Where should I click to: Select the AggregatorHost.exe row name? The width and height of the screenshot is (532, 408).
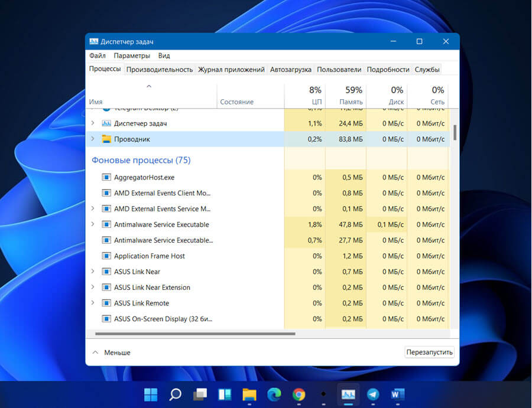tap(144, 177)
